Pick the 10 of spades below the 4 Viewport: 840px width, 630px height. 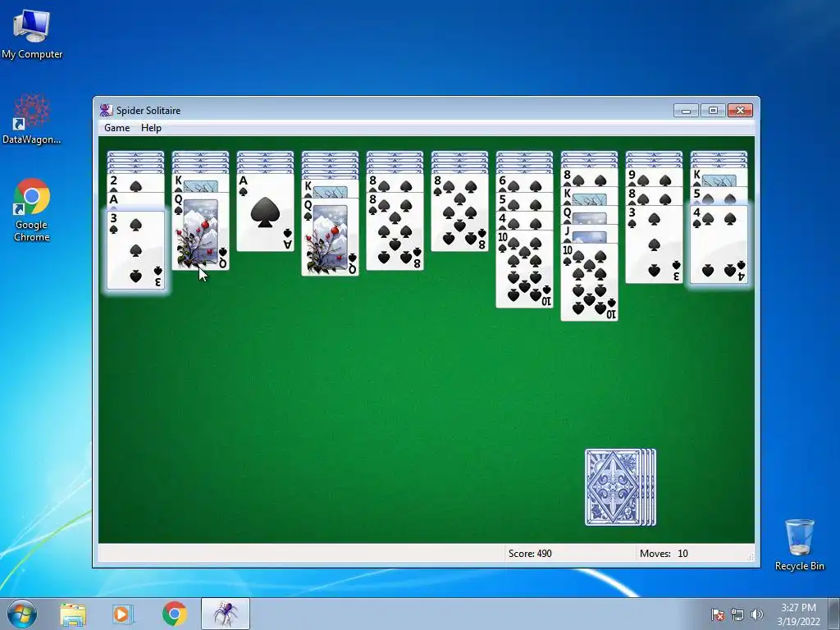[x=524, y=269]
